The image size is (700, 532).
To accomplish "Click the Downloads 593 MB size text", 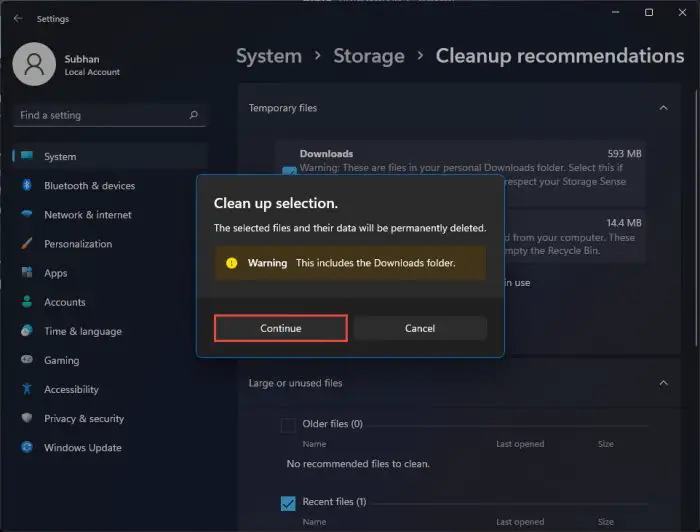I will 624,154.
